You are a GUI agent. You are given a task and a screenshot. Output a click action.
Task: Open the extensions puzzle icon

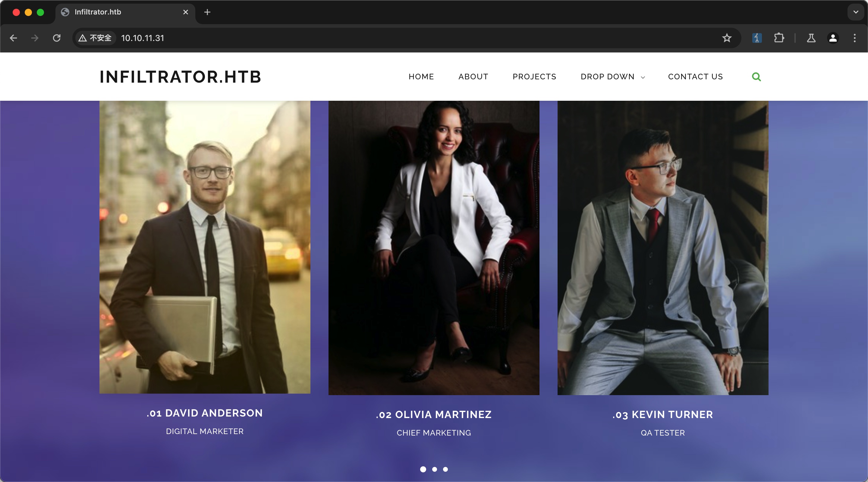tap(779, 38)
